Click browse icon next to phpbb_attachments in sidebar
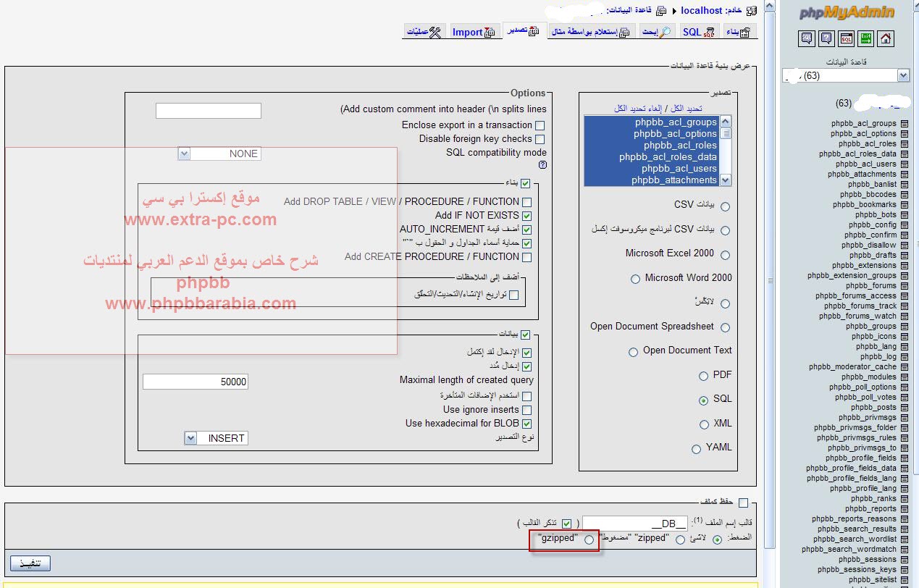 click(x=904, y=175)
